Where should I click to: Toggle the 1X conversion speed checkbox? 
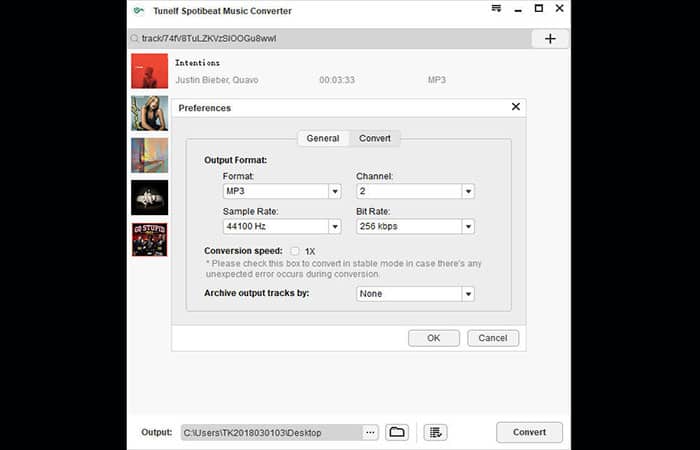(295, 251)
